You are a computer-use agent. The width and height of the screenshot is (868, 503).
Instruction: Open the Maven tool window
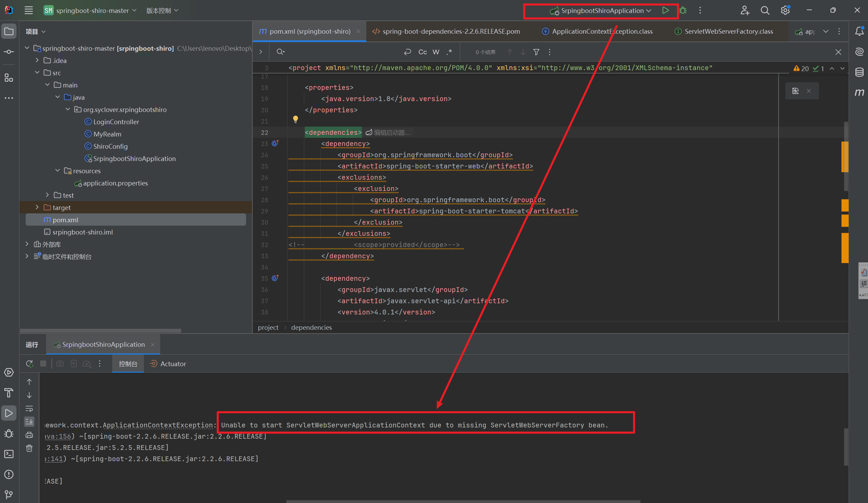(859, 92)
